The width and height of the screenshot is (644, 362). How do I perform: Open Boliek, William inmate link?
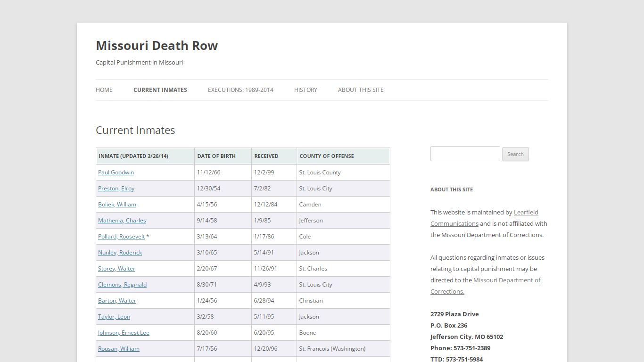(117, 205)
